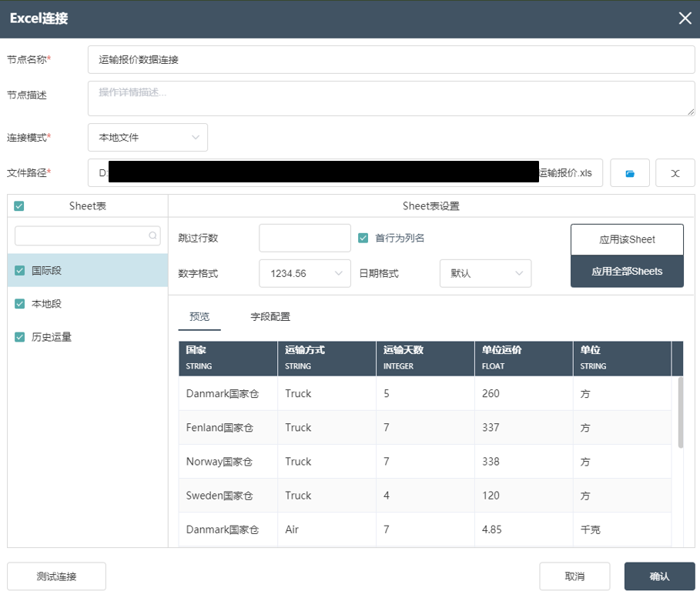700x601 pixels.
Task: Switch to the 字段配置 tab
Action: 270,317
